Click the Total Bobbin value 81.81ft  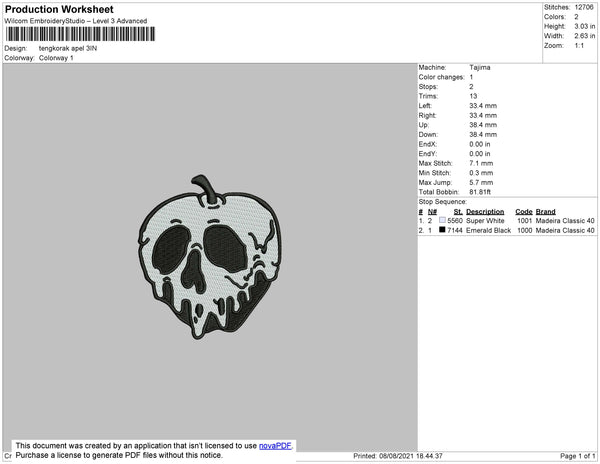pyautogui.click(x=480, y=192)
